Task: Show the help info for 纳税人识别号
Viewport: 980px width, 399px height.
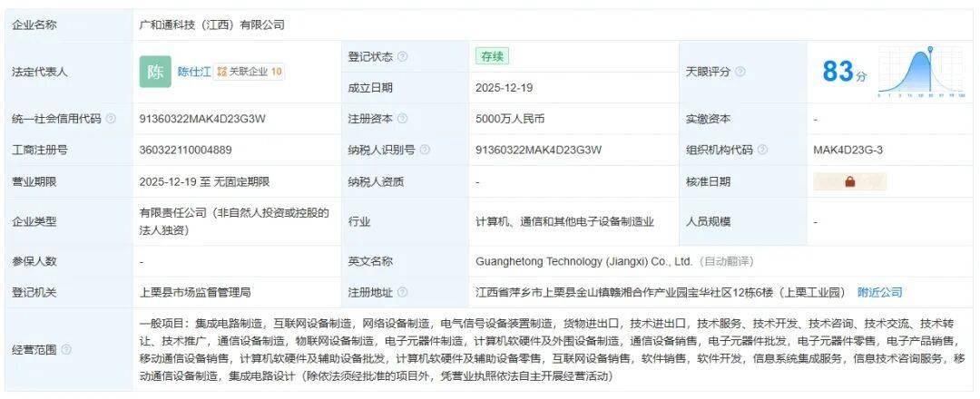Action: [425, 150]
